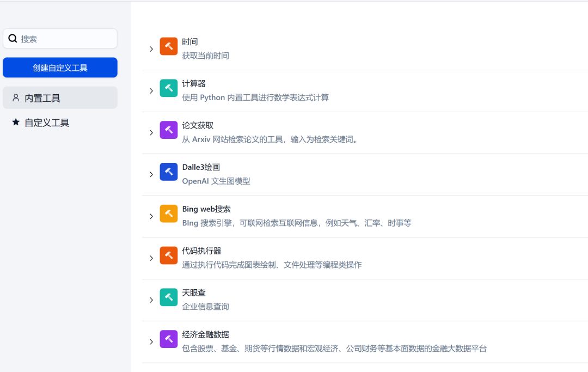Image resolution: width=588 pixels, height=372 pixels.
Task: Click the Dalle3绘画 tool title
Action: pyautogui.click(x=201, y=167)
